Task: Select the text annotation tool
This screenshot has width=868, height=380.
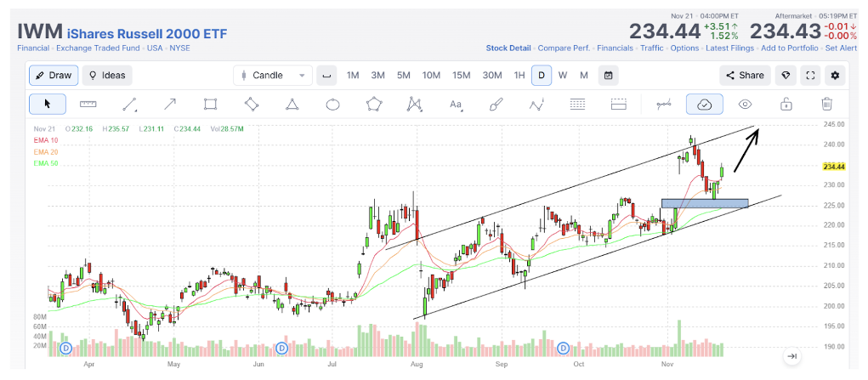Action: coord(456,105)
